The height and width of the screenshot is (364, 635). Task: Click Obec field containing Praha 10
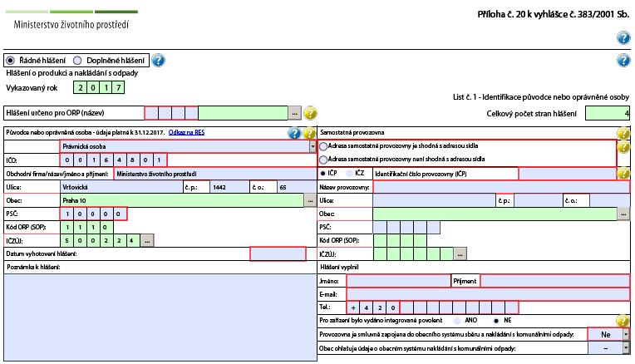click(182, 200)
